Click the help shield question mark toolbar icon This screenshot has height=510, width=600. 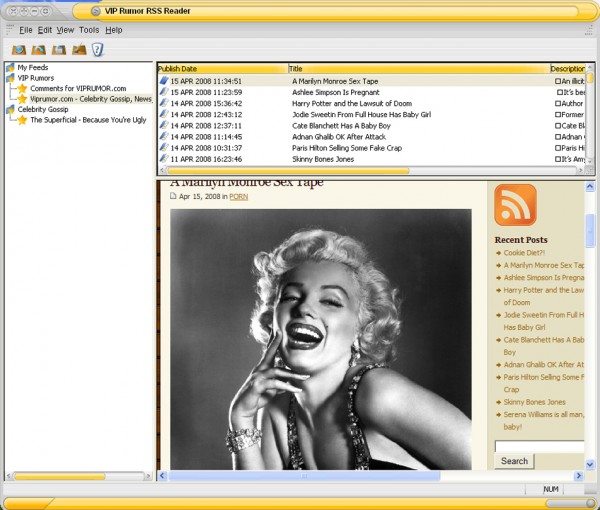(98, 49)
